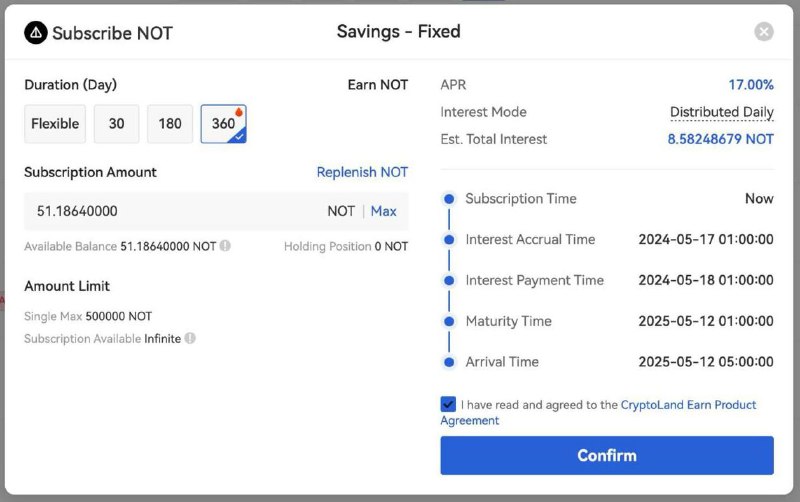
Task: Click the 17.00% APR value
Action: (x=751, y=85)
